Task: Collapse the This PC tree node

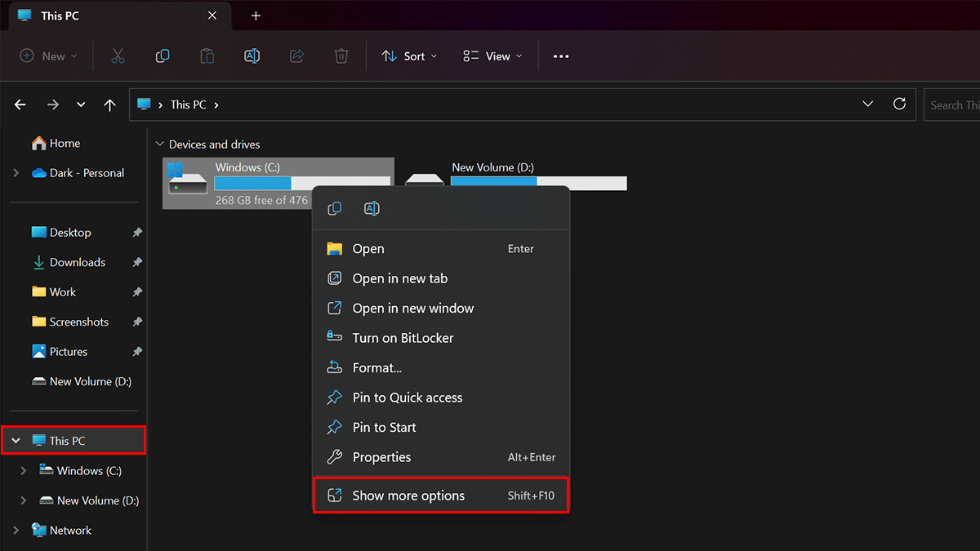Action: (16, 441)
